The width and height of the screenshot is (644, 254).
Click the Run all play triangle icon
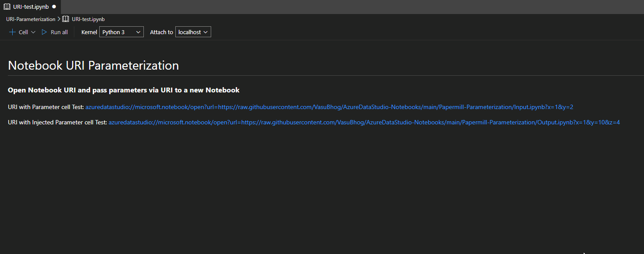(x=44, y=32)
